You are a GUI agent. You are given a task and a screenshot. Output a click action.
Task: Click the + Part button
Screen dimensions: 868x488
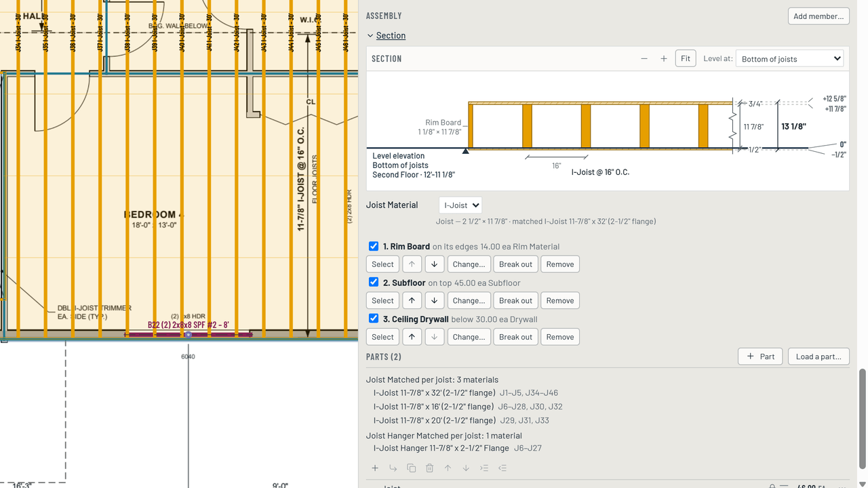(760, 357)
